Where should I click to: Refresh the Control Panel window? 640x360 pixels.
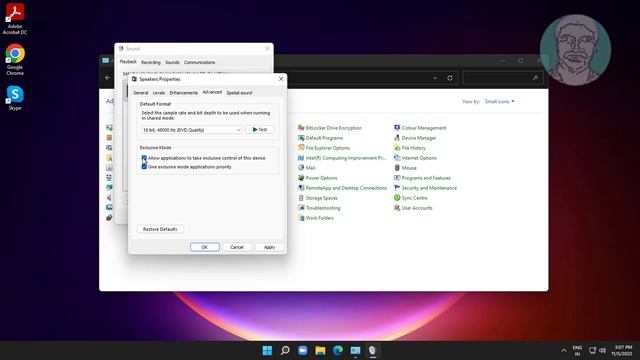click(x=450, y=78)
